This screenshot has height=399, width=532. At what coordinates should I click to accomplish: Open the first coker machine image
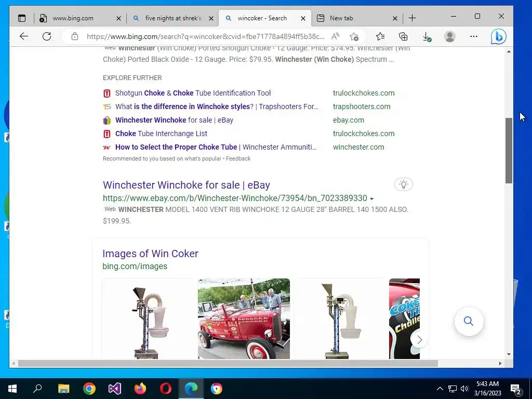(148, 318)
